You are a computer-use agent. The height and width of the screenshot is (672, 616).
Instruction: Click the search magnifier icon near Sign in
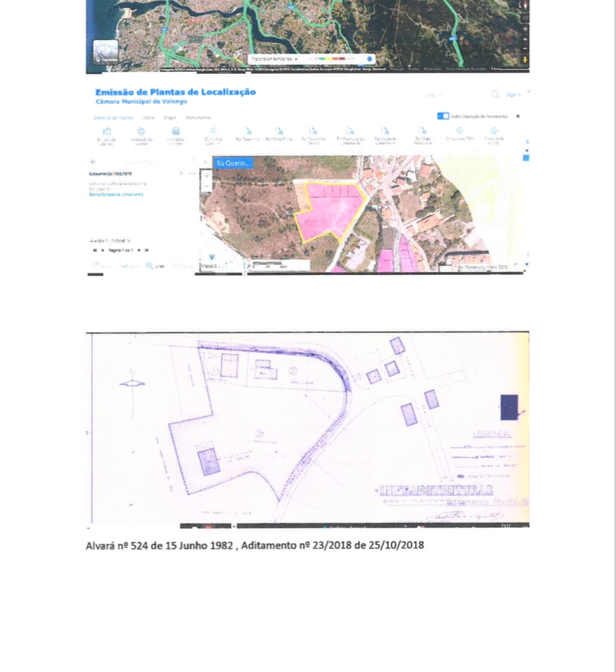[x=495, y=94]
